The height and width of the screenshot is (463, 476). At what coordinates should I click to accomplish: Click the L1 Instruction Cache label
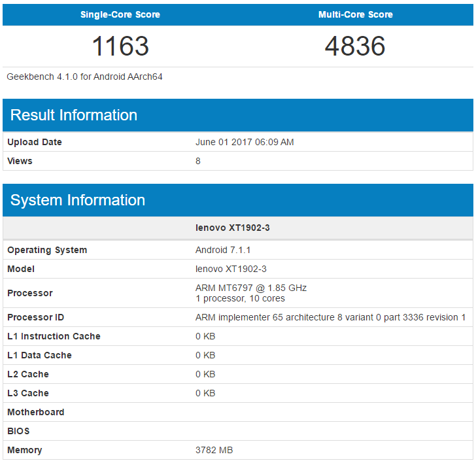click(x=54, y=336)
